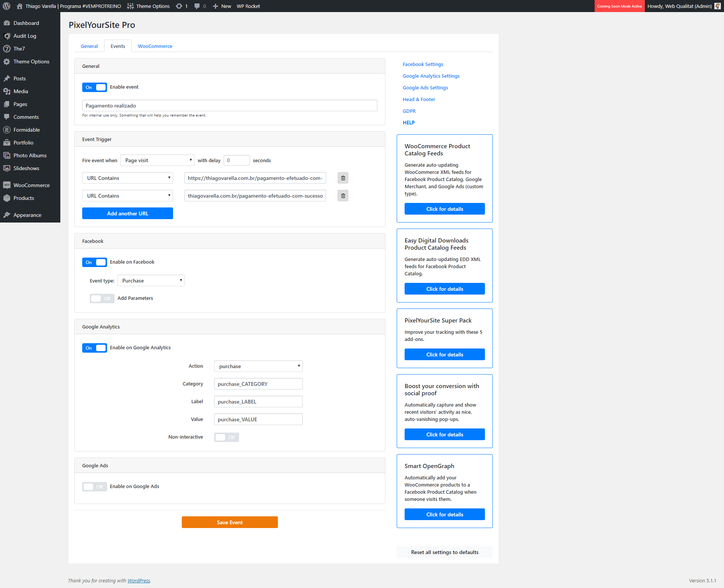Go to Formidable in the sidebar
Viewport: 724px width, 588px height.
(x=26, y=130)
